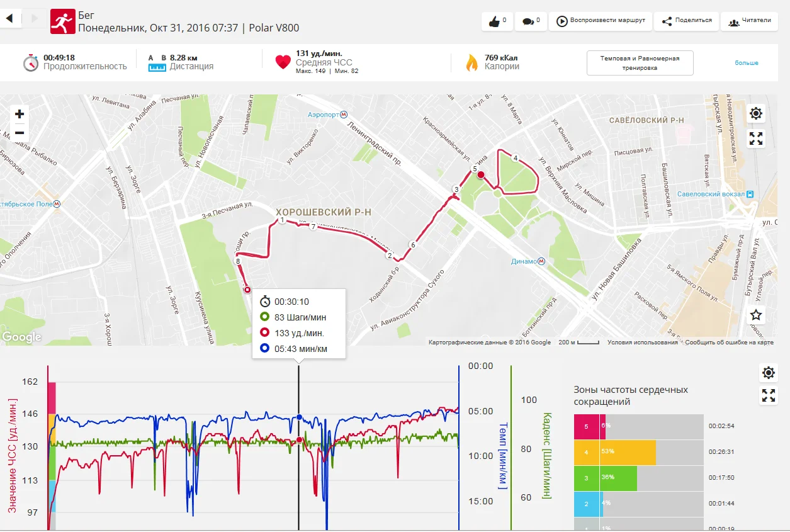Zoom out the map with minus
The image size is (790, 532).
(20, 133)
